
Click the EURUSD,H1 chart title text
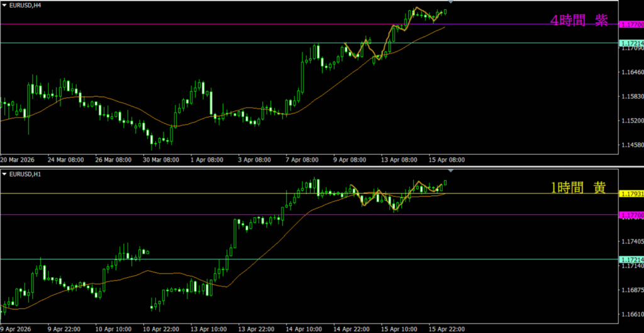pyautogui.click(x=25, y=174)
